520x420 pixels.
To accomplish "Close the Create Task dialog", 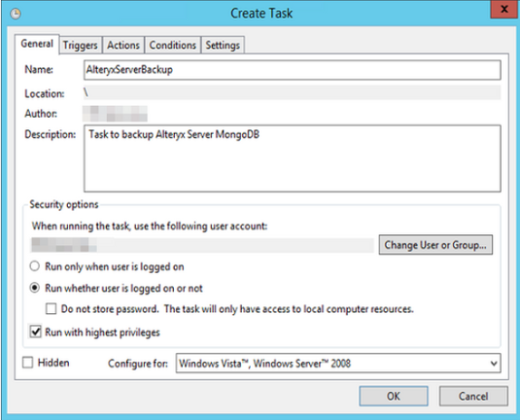I will point(504,10).
